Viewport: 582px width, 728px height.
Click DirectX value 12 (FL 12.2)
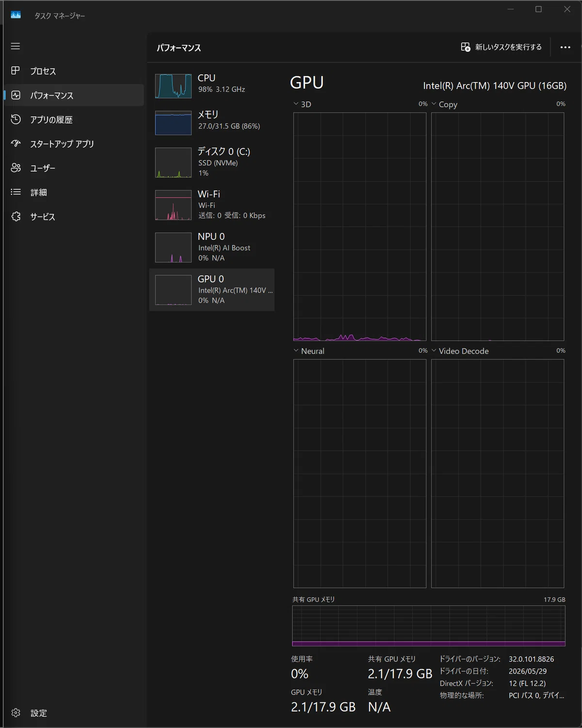527,683
